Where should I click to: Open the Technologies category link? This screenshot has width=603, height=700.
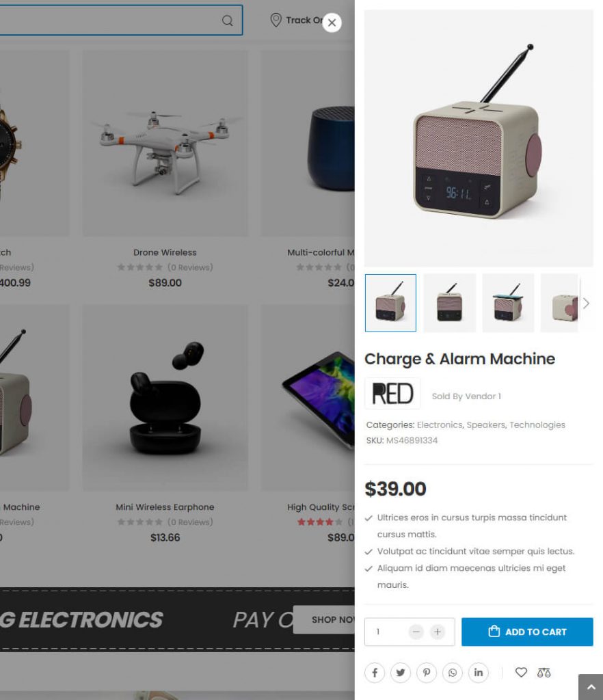pyautogui.click(x=537, y=425)
